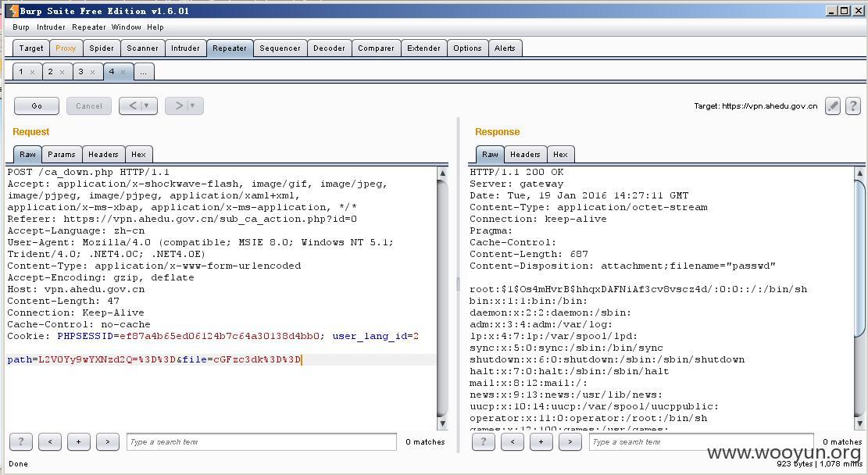Image resolution: width=868 pixels, height=475 pixels.
Task: Click request pane scroll down arrow
Action: point(442,423)
